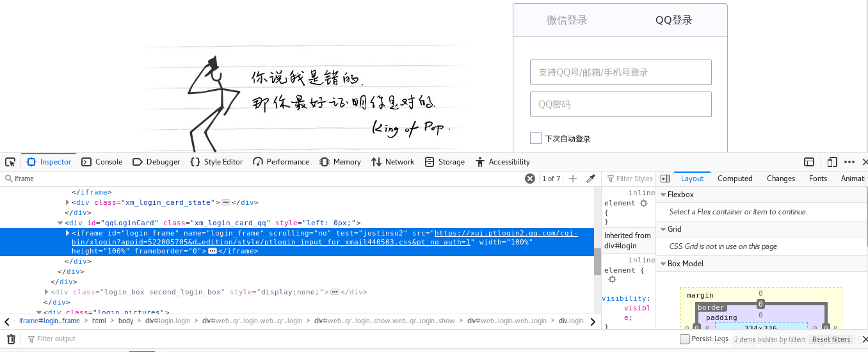Image resolution: width=868 pixels, height=352 pixels.
Task: Click the selector highlighter under div#login
Action: point(612,280)
